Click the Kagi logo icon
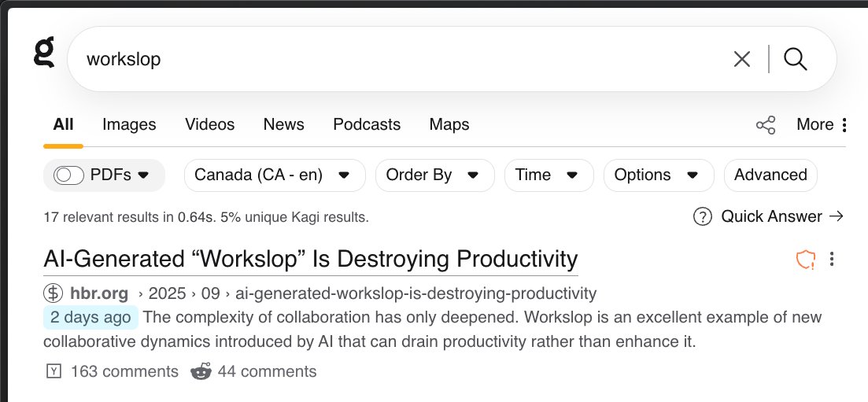The width and height of the screenshot is (868, 402). (x=44, y=52)
